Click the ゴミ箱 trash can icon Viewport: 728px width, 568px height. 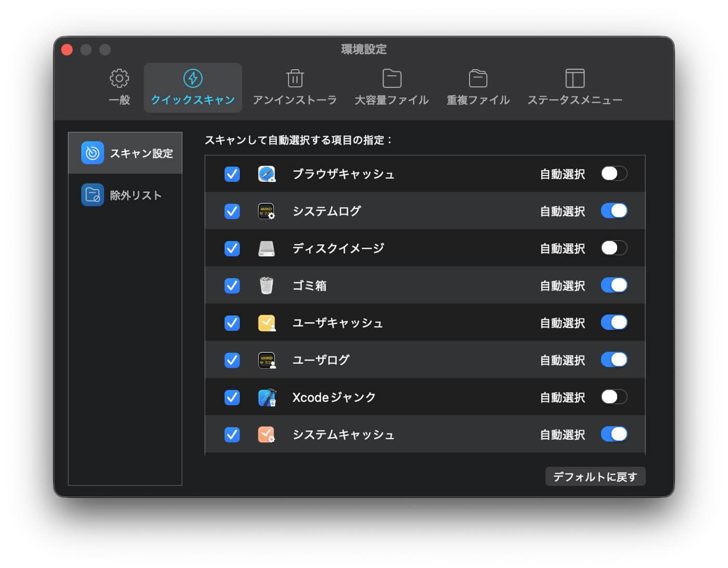266,285
